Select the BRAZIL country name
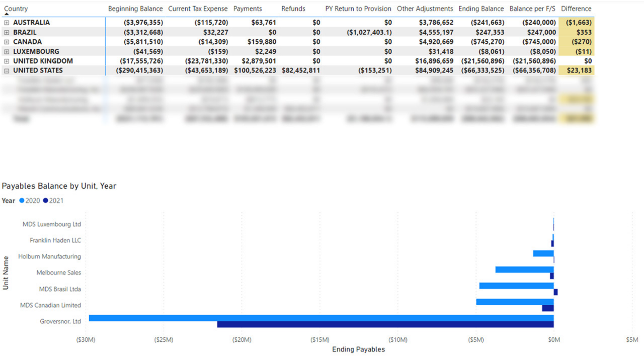Image resolution: width=644 pixels, height=363 pixels. point(25,32)
